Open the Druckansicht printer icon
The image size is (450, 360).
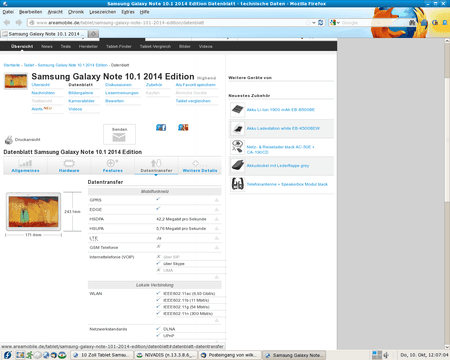[9, 140]
